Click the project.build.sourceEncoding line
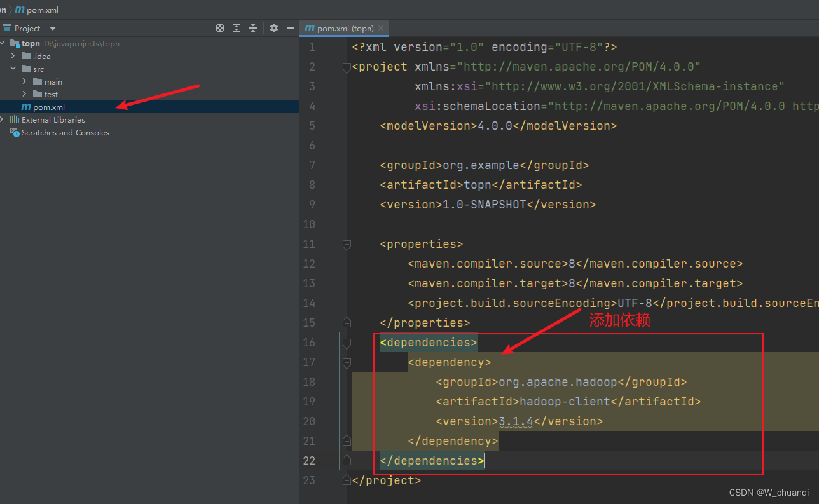Screen dimensions: 819x504 tap(613, 303)
